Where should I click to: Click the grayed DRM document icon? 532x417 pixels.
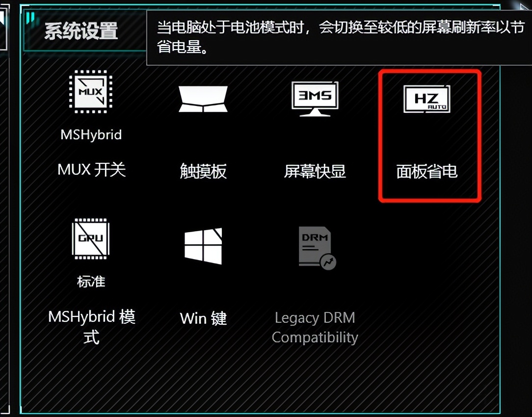click(317, 248)
